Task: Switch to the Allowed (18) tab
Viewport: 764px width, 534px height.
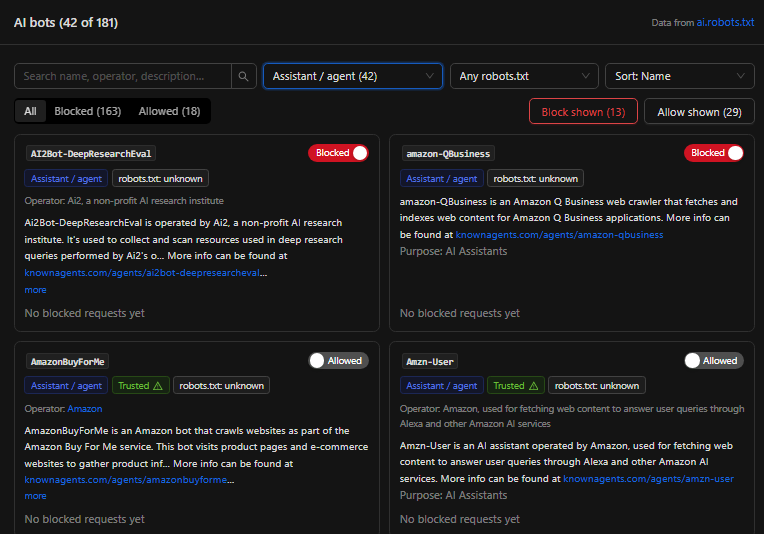Action: point(169,111)
